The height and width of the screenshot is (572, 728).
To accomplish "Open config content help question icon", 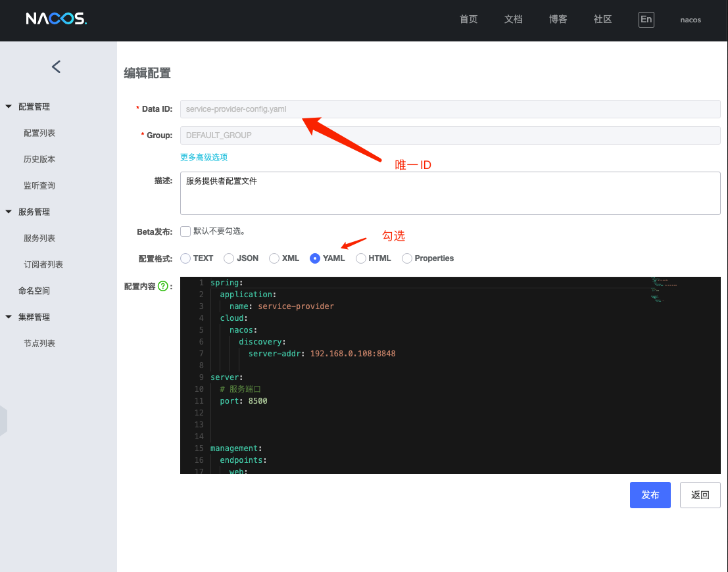I will pos(163,286).
